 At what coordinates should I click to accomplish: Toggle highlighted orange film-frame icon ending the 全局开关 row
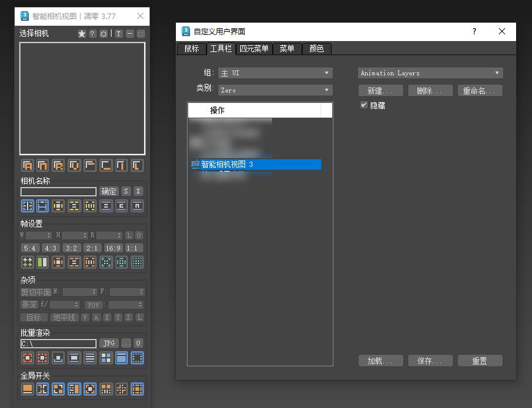click(137, 389)
